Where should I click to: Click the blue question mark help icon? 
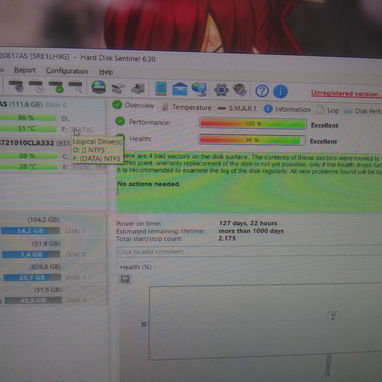click(262, 91)
